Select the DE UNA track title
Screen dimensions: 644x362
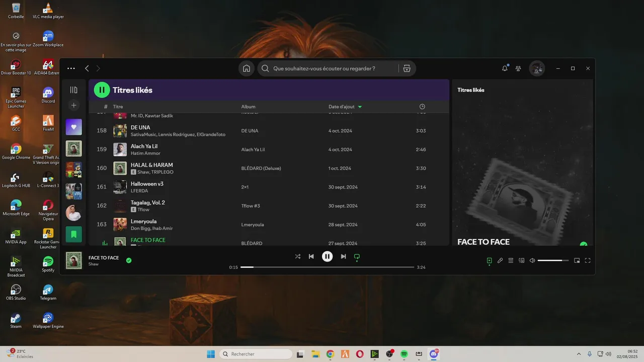[x=140, y=128]
